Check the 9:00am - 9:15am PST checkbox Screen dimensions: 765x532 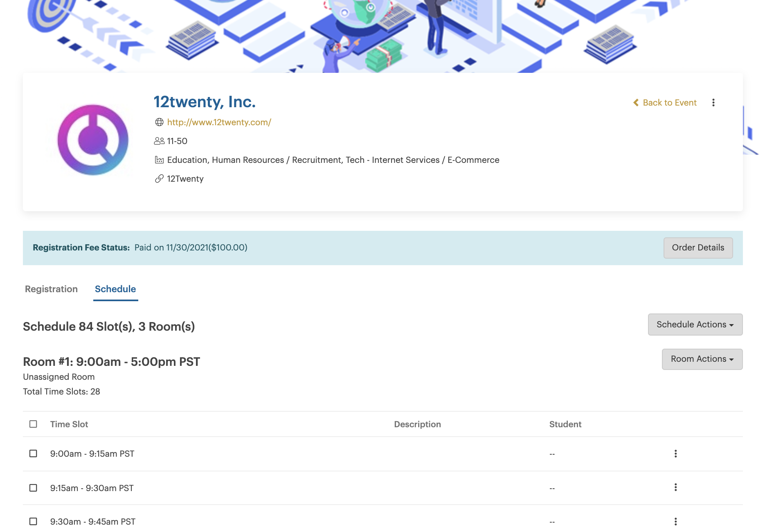(x=33, y=453)
